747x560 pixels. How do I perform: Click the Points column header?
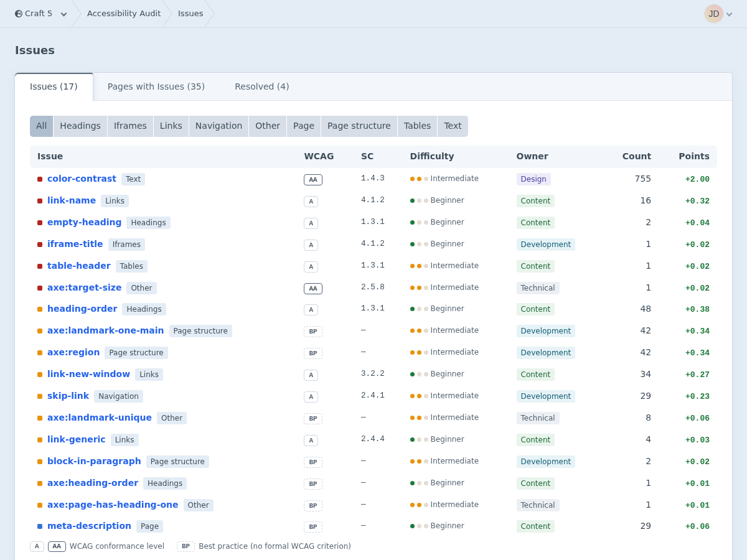click(694, 156)
